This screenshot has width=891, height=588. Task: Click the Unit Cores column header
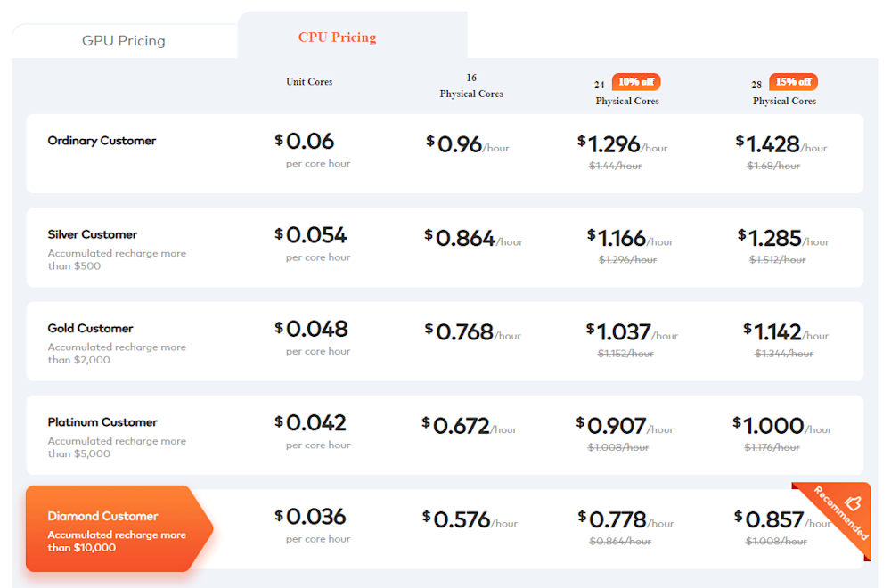(x=309, y=82)
